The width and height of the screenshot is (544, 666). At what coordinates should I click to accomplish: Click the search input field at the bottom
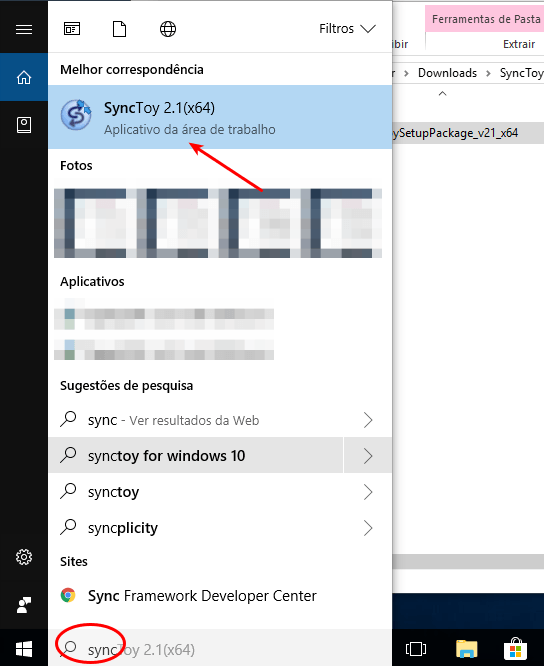(x=220, y=649)
